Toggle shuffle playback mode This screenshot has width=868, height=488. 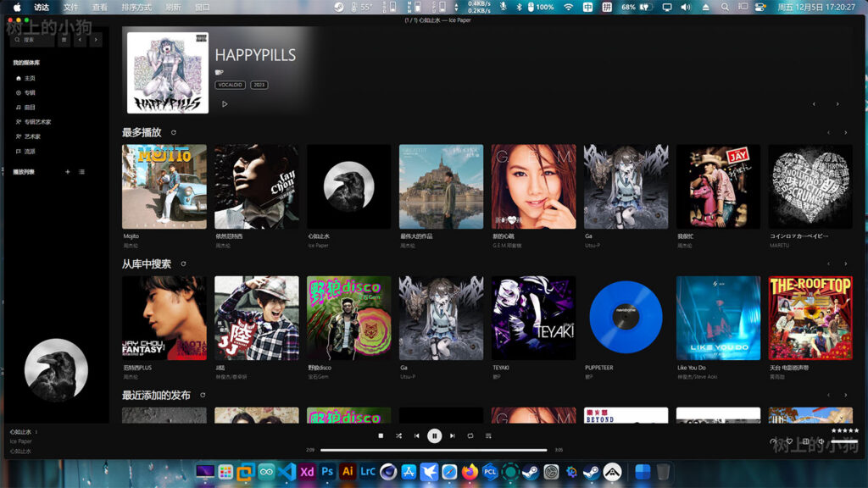398,435
